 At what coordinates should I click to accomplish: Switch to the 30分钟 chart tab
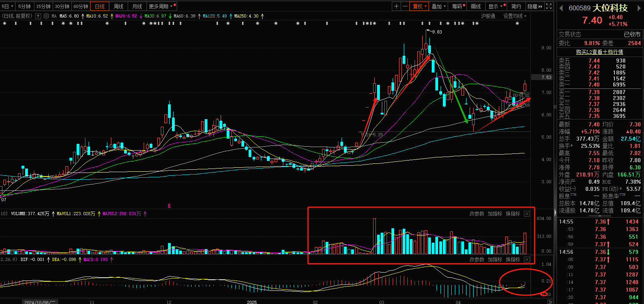point(62,6)
